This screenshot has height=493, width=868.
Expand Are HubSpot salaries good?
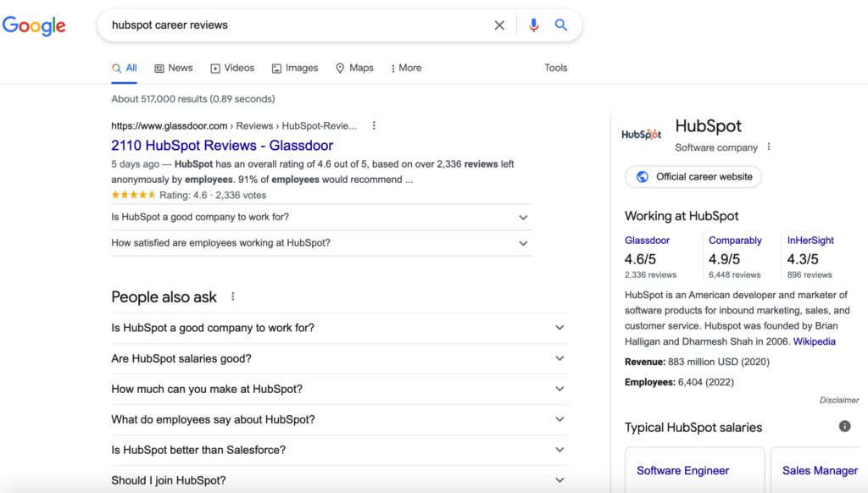(339, 358)
